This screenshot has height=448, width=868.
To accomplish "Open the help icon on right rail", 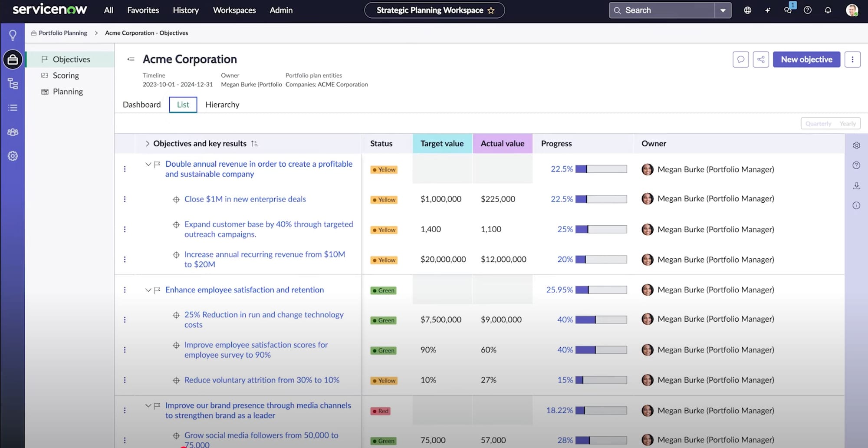I will tap(856, 165).
